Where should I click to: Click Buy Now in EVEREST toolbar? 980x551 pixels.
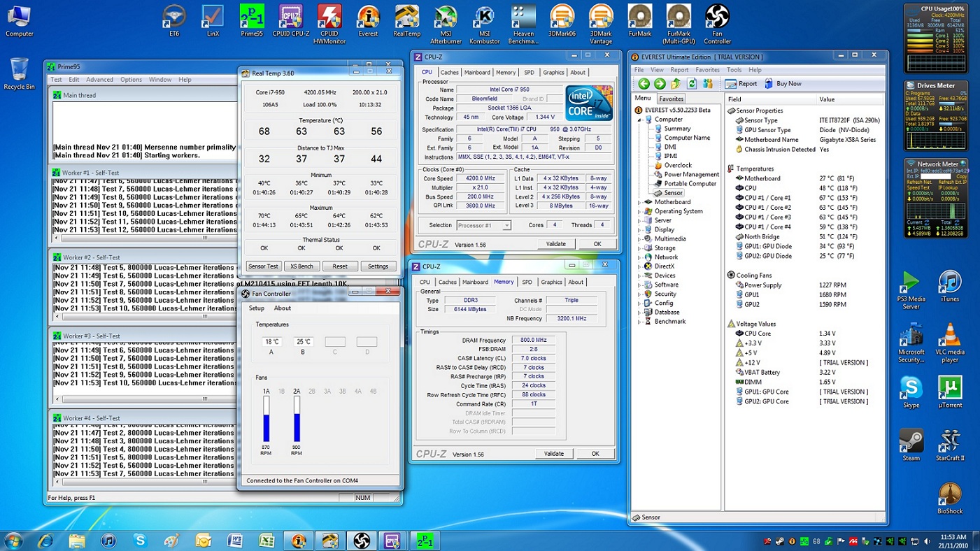(x=783, y=84)
